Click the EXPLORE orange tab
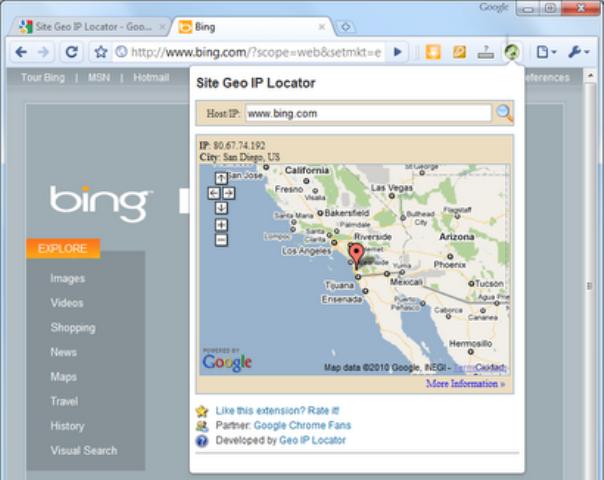Viewport: 604px width, 480px height. (x=63, y=248)
